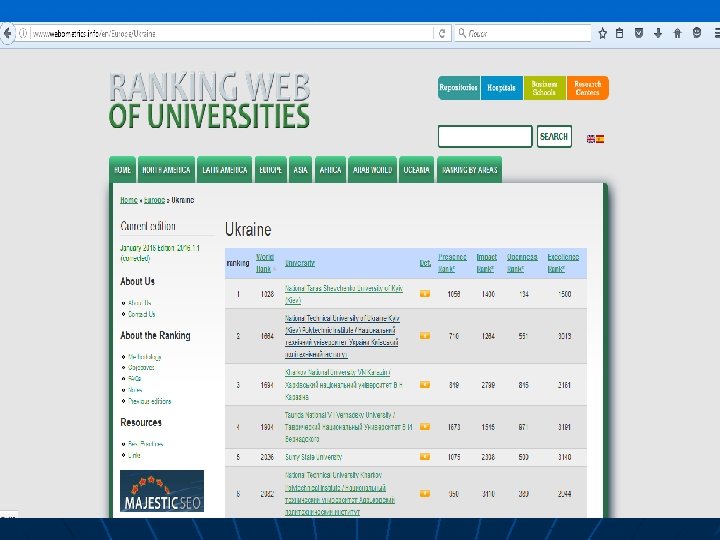Click the Business Schools button

(544, 88)
